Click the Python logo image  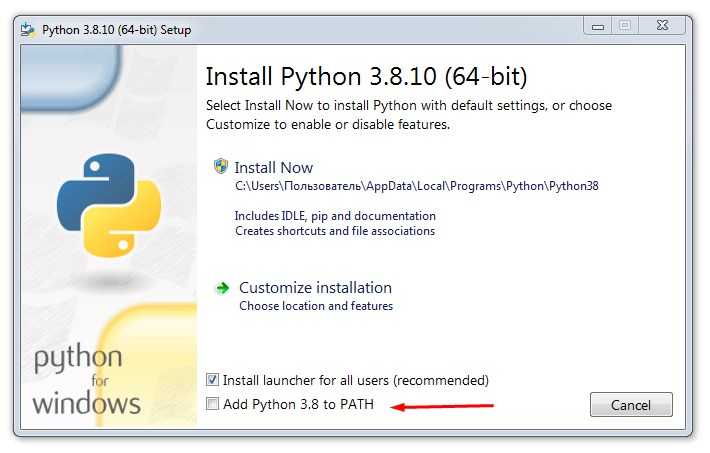pyautogui.click(x=109, y=205)
